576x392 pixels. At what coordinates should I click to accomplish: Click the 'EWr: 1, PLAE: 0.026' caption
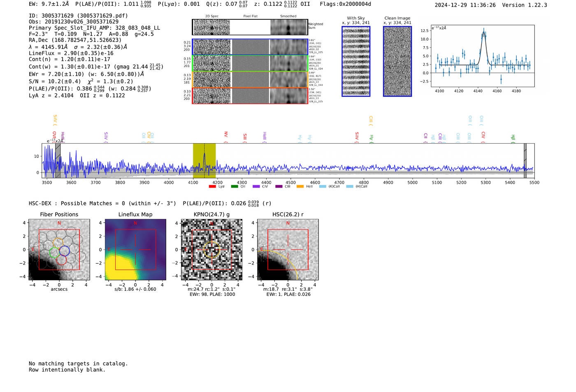[288, 295]
